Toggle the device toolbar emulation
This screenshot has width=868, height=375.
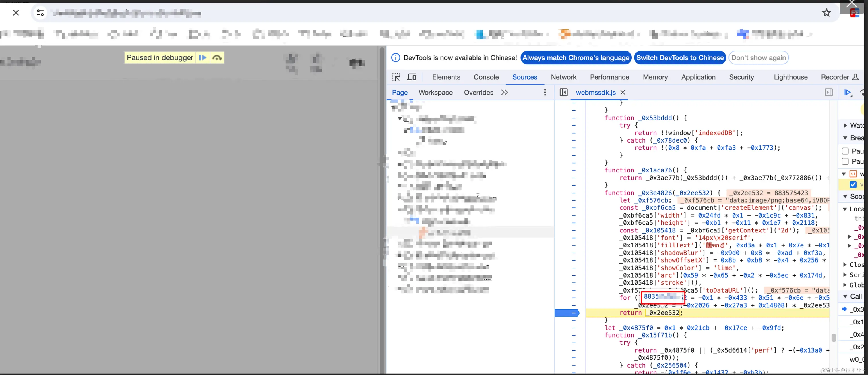click(x=412, y=77)
